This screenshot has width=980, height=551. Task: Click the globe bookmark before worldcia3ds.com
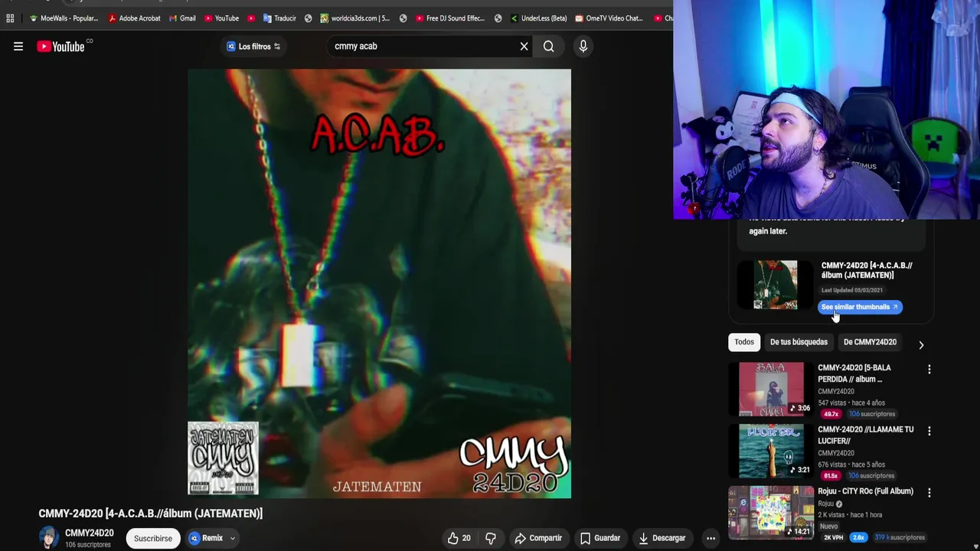[309, 18]
